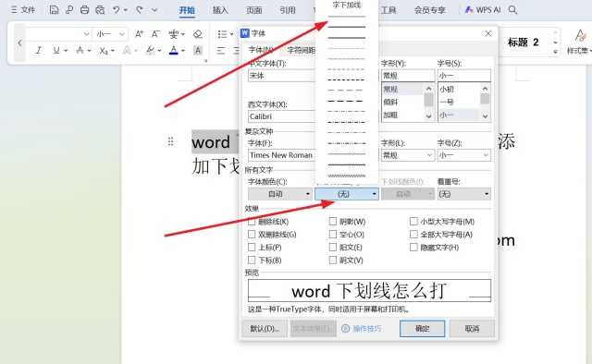Viewport: 592px width, 364px height.
Task: Click the search magnifier icon in the top bar
Action: tap(512, 10)
